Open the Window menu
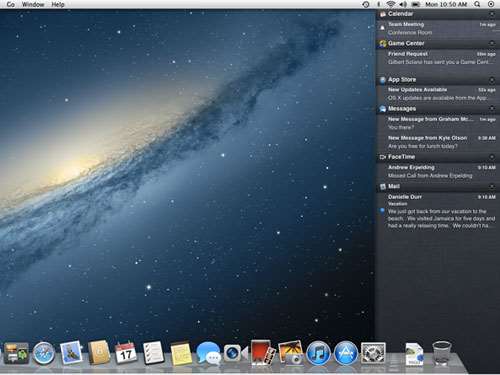The image size is (500, 375). [33, 4]
